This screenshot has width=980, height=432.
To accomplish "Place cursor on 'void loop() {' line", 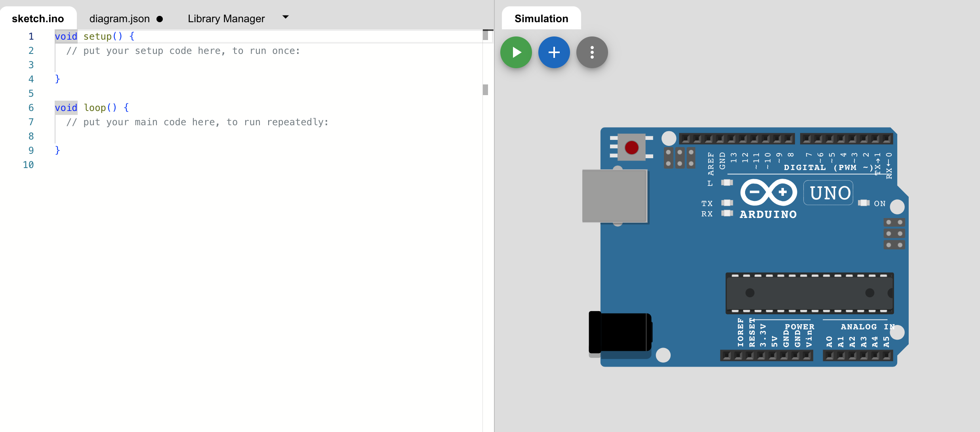I will pos(92,108).
